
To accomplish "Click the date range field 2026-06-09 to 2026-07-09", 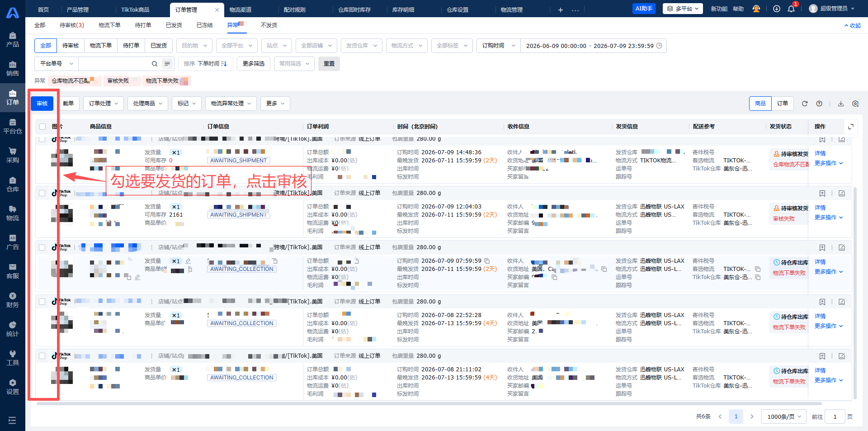I will click(594, 46).
